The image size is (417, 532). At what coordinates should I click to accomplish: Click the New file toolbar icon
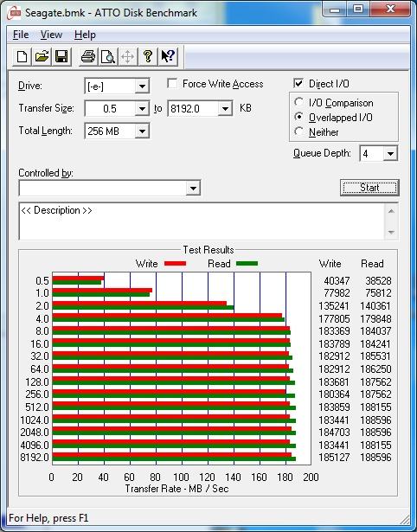pyautogui.click(x=22, y=56)
